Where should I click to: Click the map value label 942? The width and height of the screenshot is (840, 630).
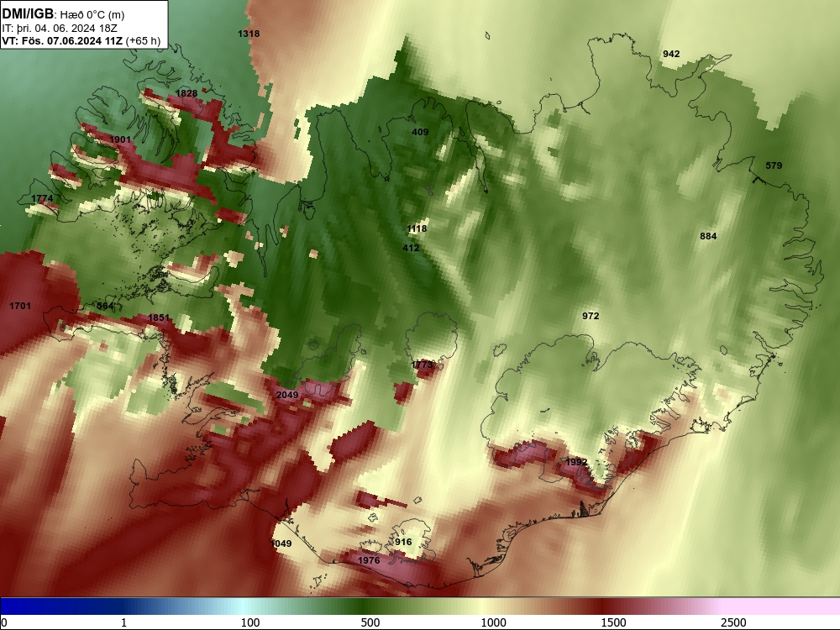coord(671,54)
